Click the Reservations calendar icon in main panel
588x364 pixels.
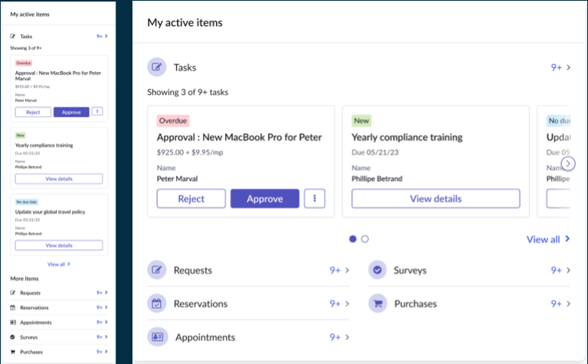click(x=157, y=304)
